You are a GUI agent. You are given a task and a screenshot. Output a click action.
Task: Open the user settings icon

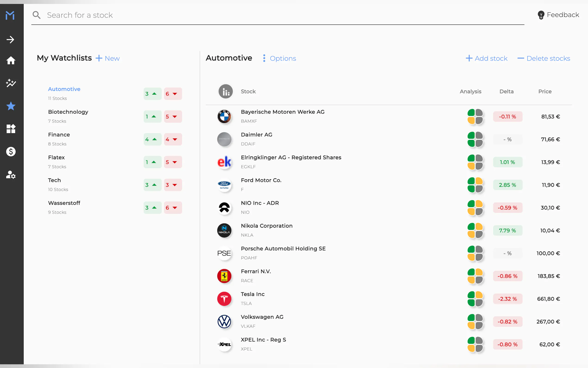point(11,174)
